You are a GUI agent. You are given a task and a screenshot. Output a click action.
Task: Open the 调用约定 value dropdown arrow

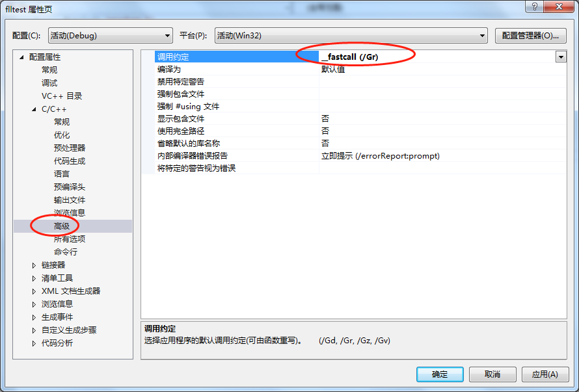click(561, 57)
